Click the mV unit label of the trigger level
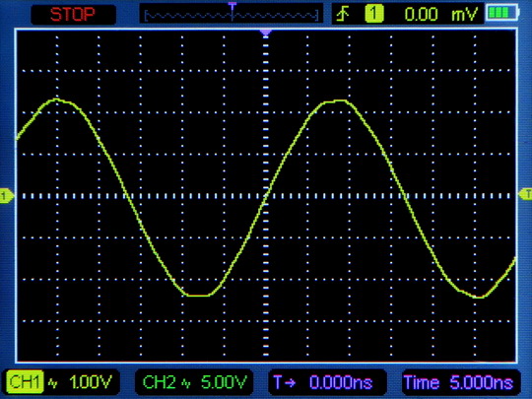 tap(464, 15)
